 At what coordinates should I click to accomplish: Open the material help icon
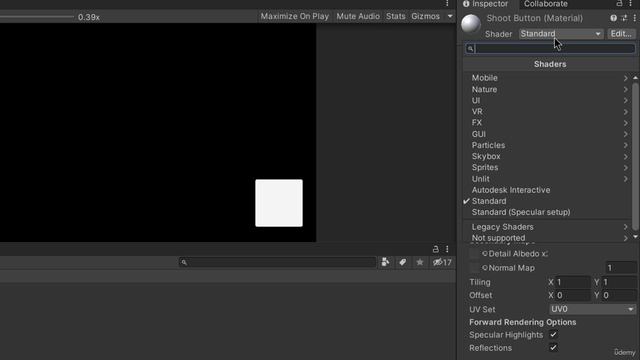(613, 18)
